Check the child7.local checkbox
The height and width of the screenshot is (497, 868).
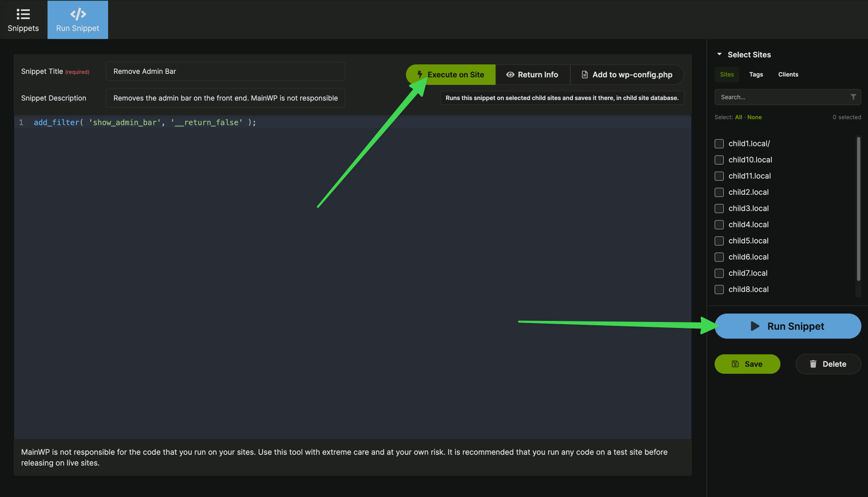tap(719, 273)
